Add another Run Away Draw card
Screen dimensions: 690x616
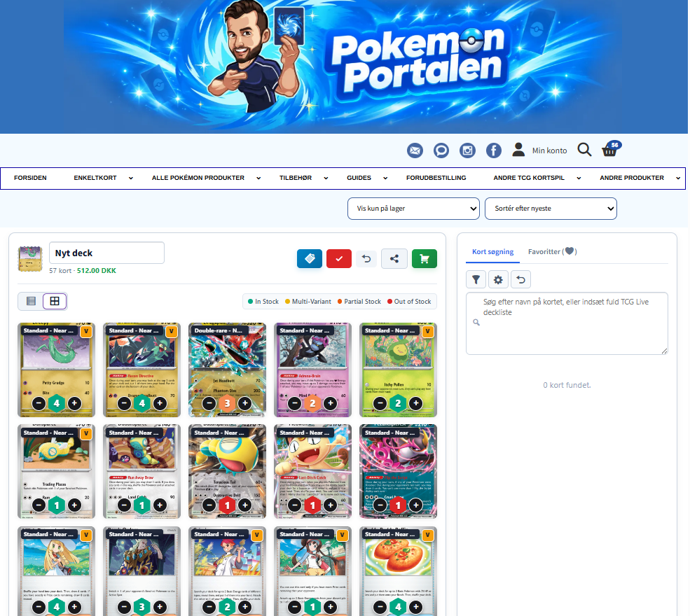point(160,505)
